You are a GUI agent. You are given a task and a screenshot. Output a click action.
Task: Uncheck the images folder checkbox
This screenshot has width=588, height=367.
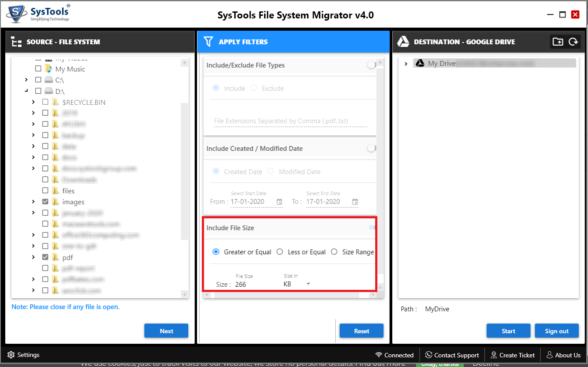coord(45,202)
